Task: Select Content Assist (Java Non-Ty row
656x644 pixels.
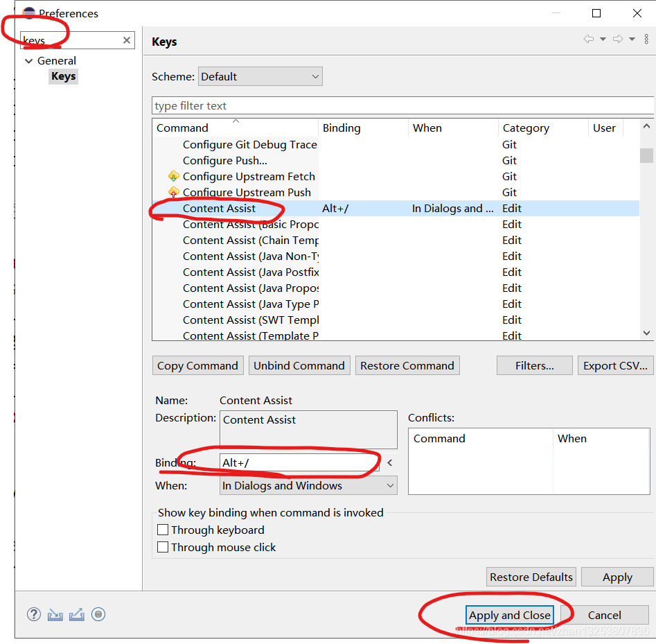Action: click(396, 256)
